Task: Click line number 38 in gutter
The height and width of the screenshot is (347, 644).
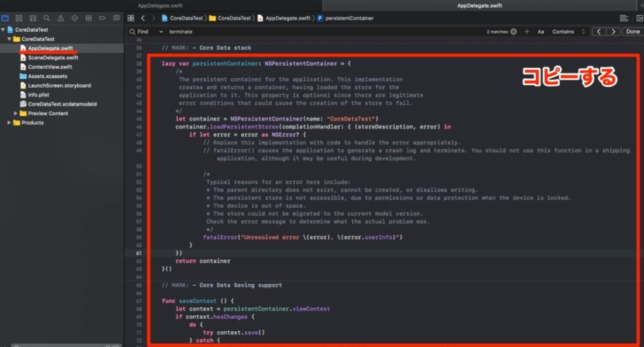Action: tap(139, 64)
